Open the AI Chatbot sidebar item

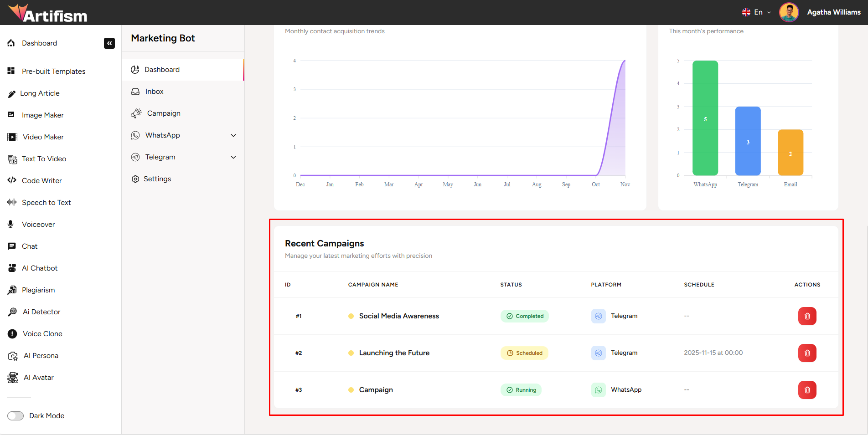tap(40, 268)
